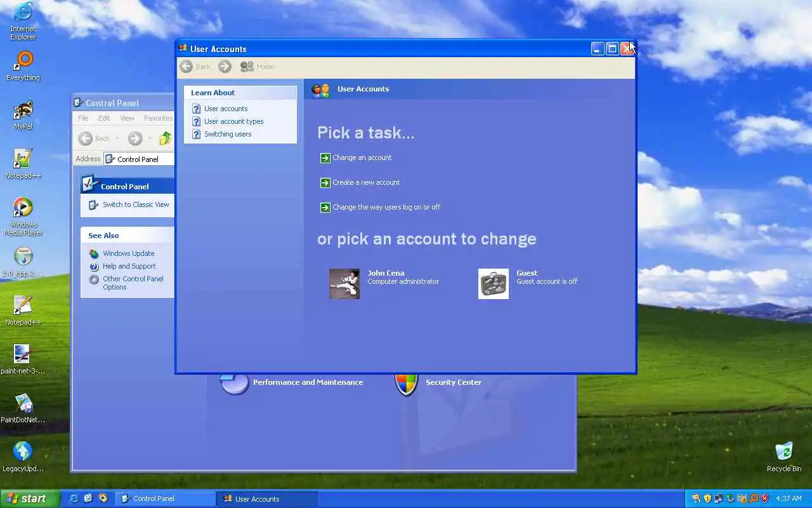This screenshot has height=508, width=812.
Task: Click arrow beside Change the way users log on
Action: coord(325,208)
